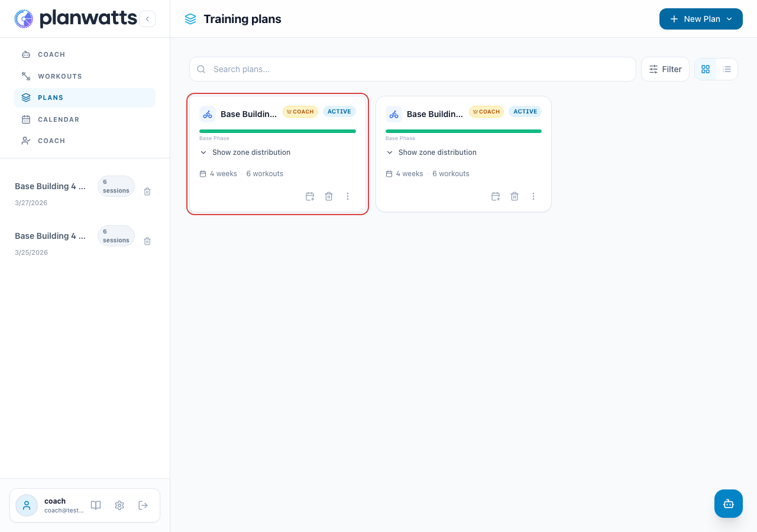Viewport: 757px width, 532px height.
Task: Open CALENDAR from the sidebar
Action: 85,119
